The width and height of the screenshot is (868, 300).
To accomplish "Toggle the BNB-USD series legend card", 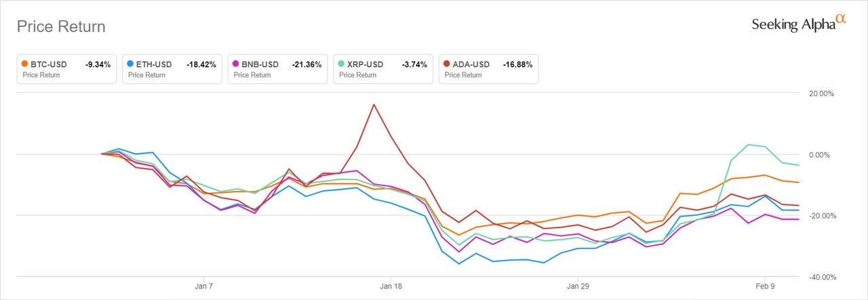I will 277,69.
